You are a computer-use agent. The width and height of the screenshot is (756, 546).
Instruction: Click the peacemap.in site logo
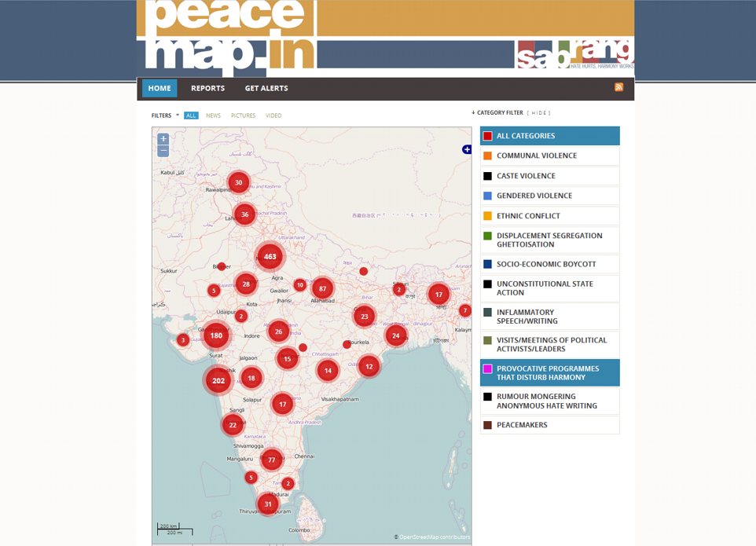click(x=230, y=36)
